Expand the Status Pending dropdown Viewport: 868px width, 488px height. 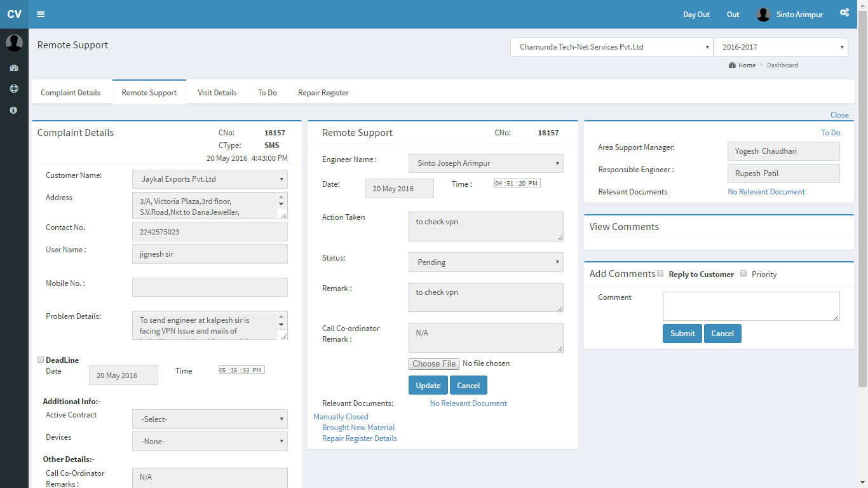[x=485, y=262]
